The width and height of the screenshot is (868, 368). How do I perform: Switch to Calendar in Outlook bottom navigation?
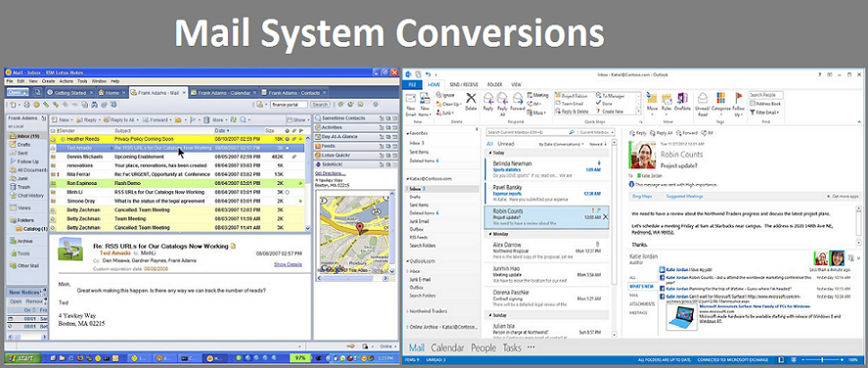click(x=447, y=348)
